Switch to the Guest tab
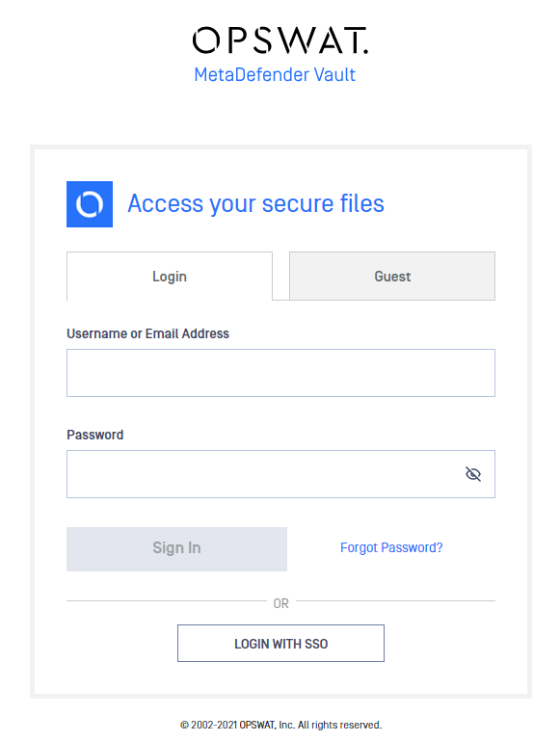This screenshot has width=560, height=742. (392, 276)
